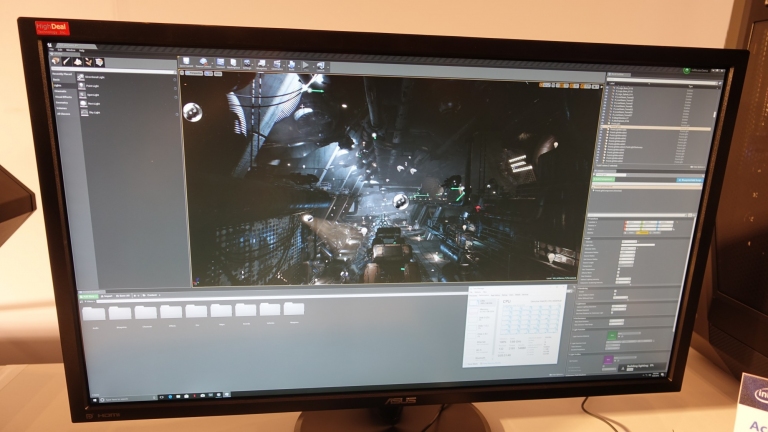
Task: Select Spot Light in the placement list
Action: click(90, 95)
